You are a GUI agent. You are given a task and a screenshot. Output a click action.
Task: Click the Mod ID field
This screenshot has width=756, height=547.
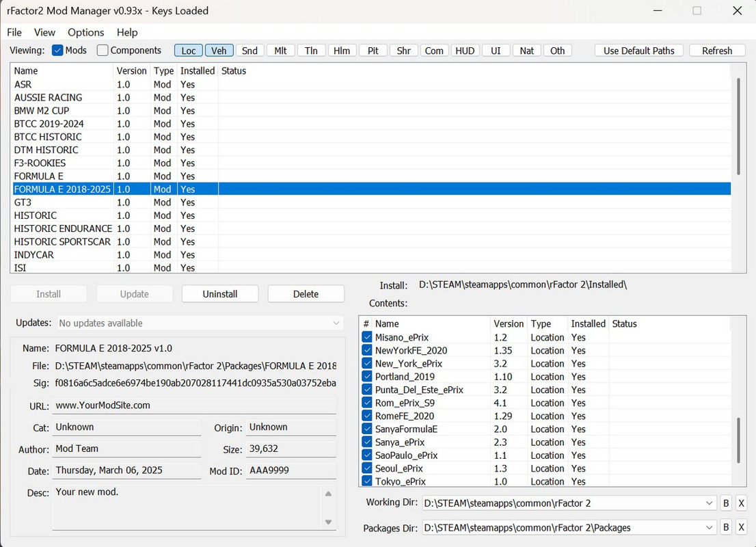291,471
